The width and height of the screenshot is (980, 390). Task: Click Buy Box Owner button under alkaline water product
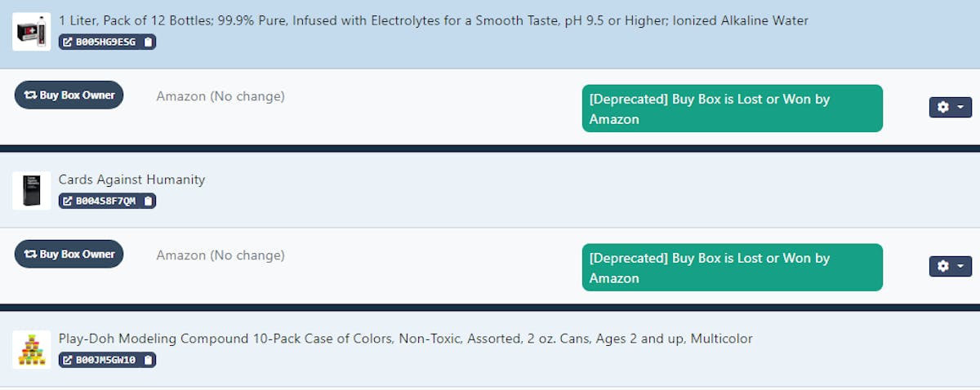click(69, 95)
